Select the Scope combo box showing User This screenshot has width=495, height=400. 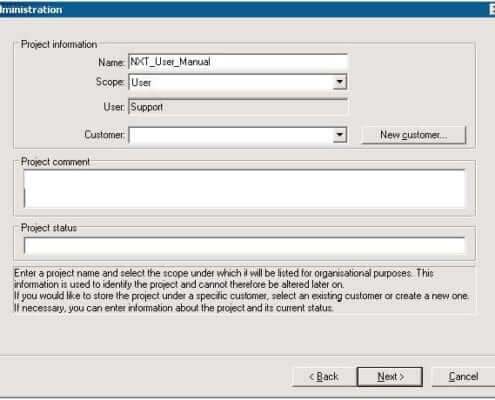(238, 82)
